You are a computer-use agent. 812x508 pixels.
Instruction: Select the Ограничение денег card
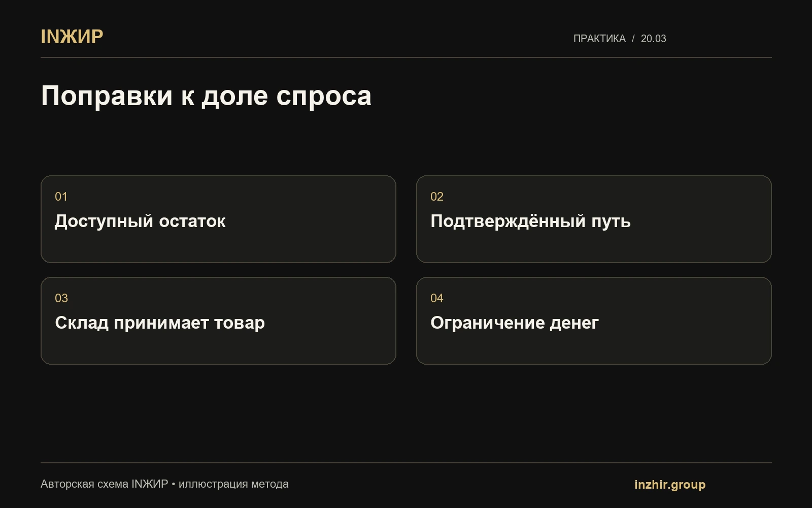click(594, 321)
